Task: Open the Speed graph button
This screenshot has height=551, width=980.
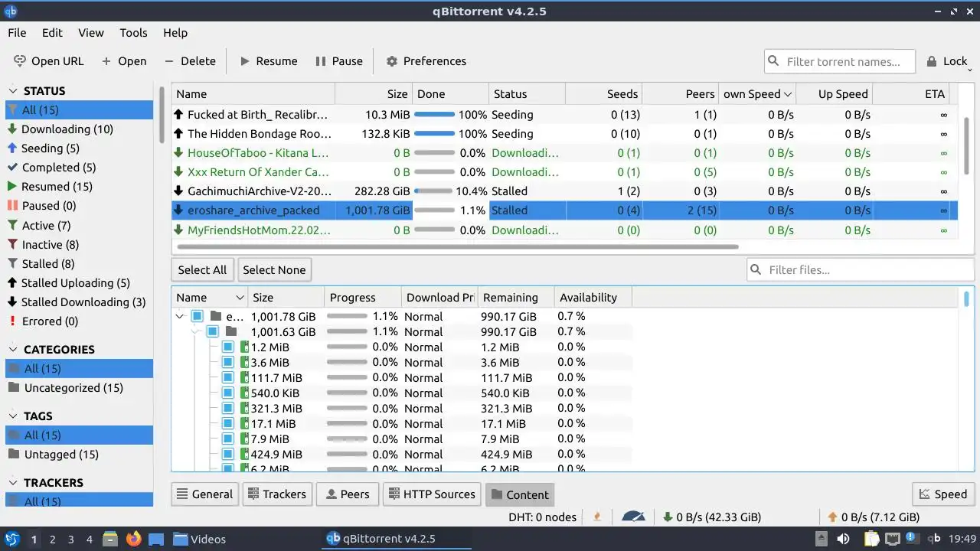Action: tap(943, 494)
